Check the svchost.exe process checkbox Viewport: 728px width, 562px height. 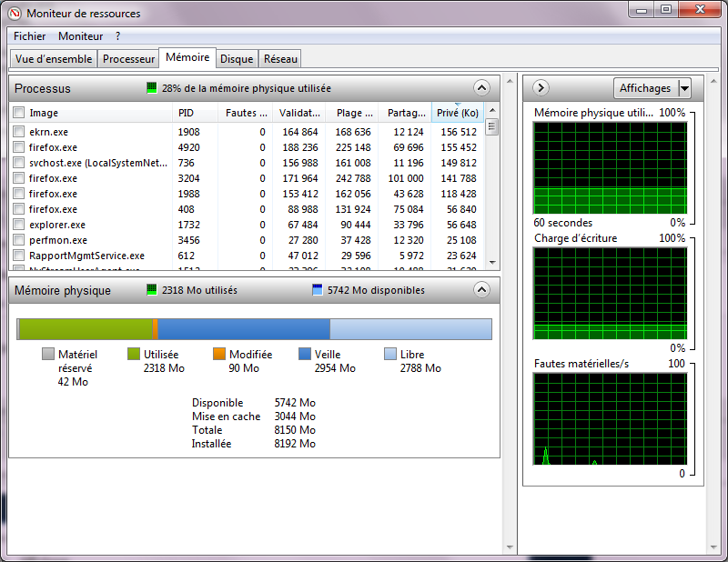pos(18,163)
